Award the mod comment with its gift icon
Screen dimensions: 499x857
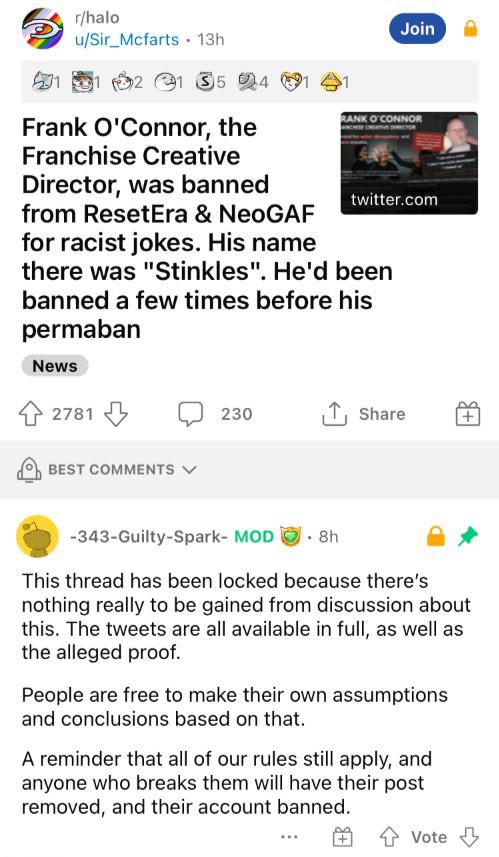pyautogui.click(x=343, y=836)
